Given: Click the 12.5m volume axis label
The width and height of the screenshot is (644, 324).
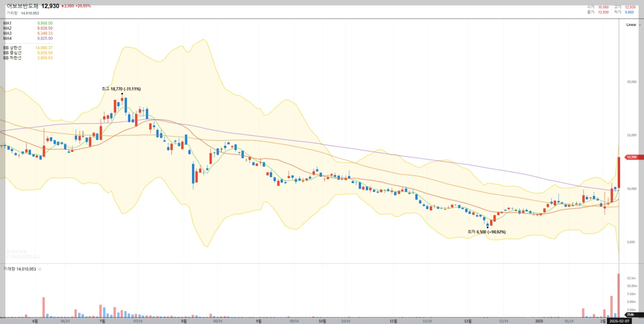Looking at the screenshot, I should point(631,278).
